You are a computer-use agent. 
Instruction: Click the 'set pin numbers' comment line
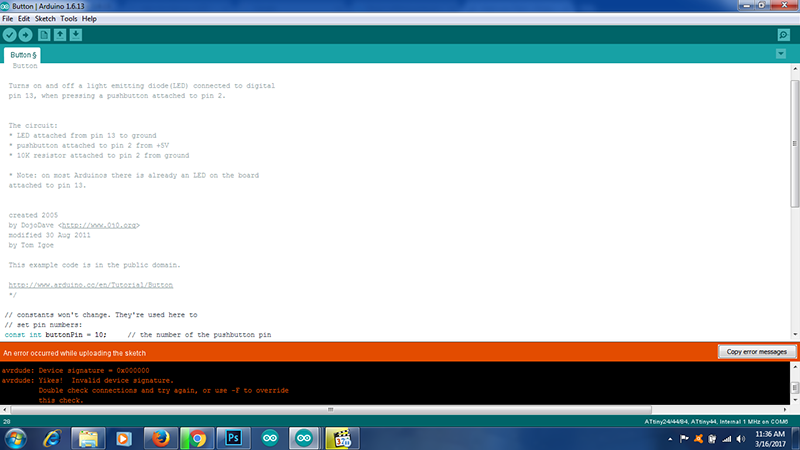coord(43,324)
